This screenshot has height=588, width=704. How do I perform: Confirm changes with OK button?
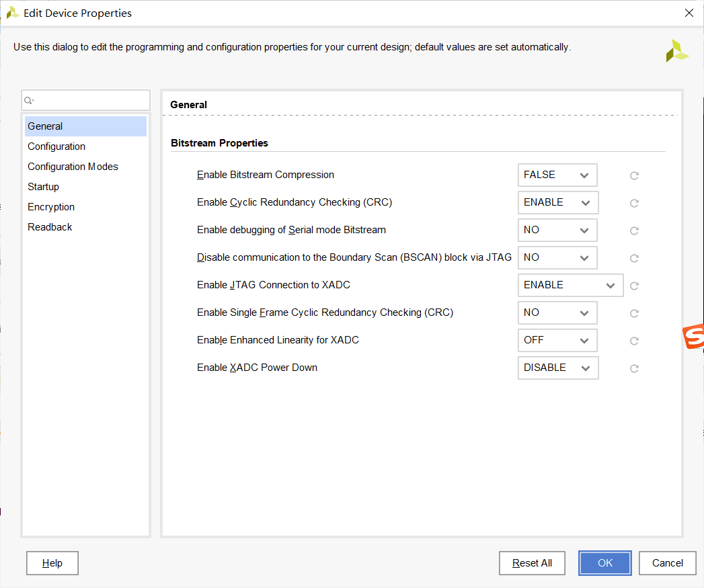coord(604,563)
